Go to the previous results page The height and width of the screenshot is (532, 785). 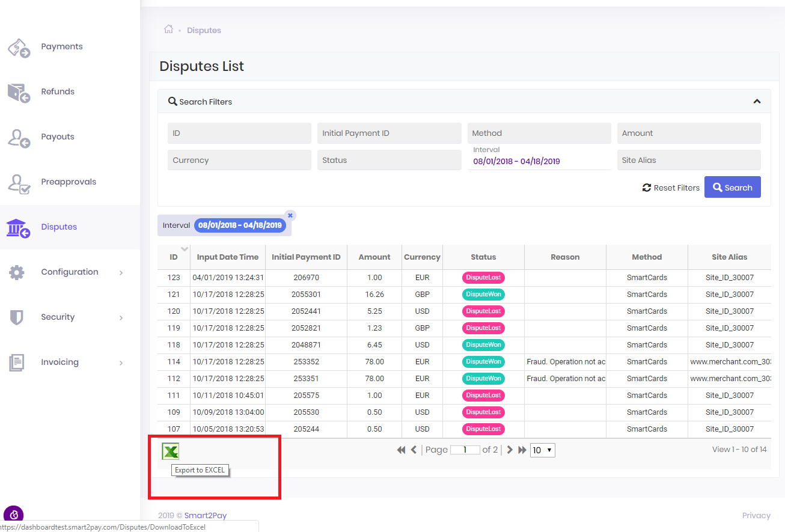tap(414, 450)
